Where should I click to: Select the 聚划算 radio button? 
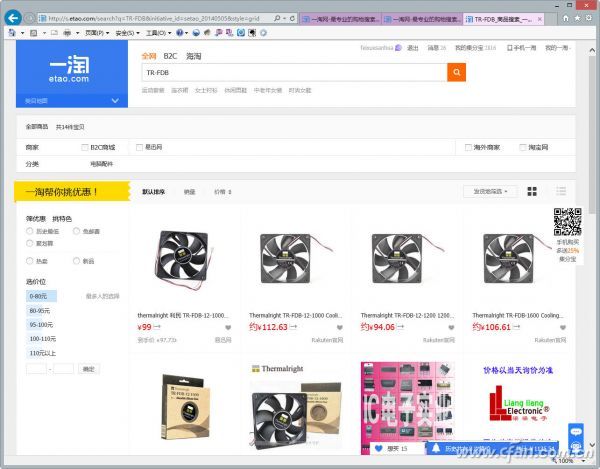29,243
